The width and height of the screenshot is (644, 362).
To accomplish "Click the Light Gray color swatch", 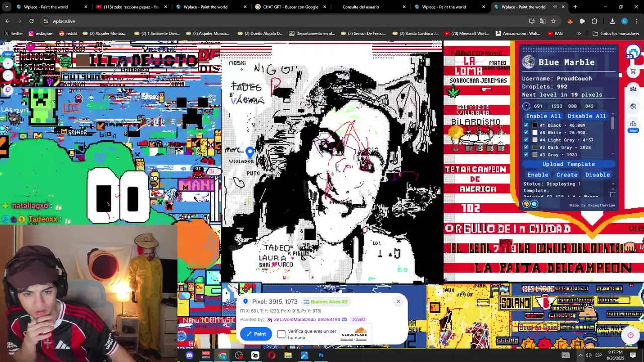I will 535,140.
